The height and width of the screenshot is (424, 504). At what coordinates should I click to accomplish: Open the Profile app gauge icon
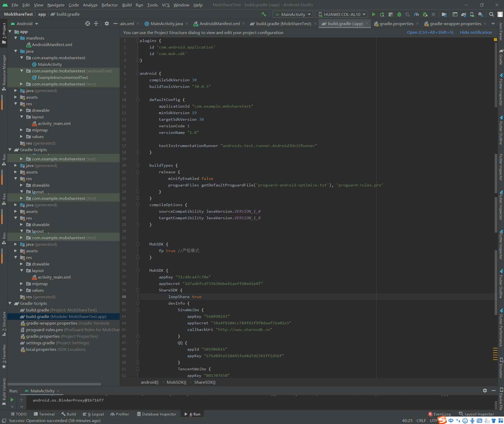tap(416, 14)
